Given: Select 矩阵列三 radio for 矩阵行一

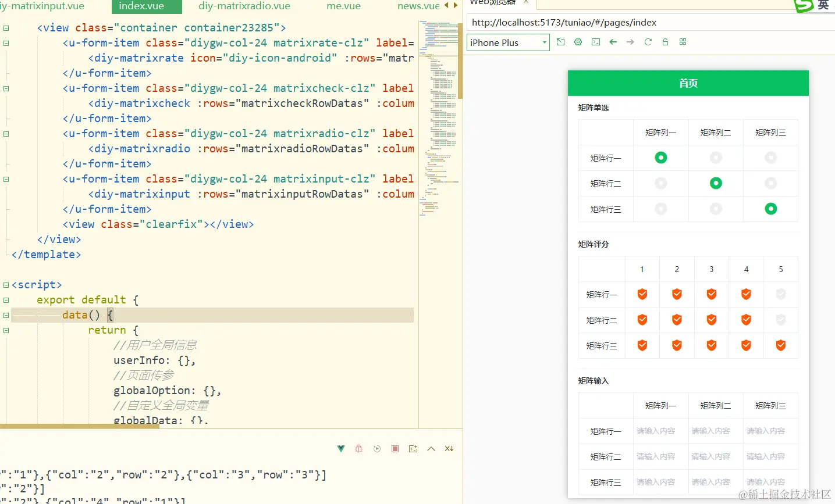Looking at the screenshot, I should coord(771,158).
